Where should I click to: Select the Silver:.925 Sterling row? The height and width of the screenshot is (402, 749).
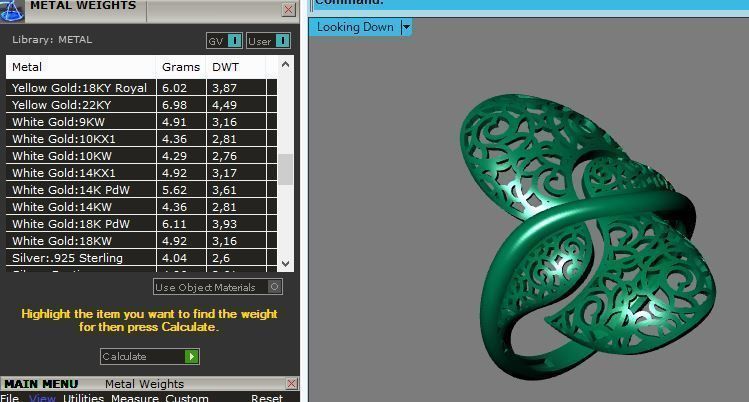141,258
